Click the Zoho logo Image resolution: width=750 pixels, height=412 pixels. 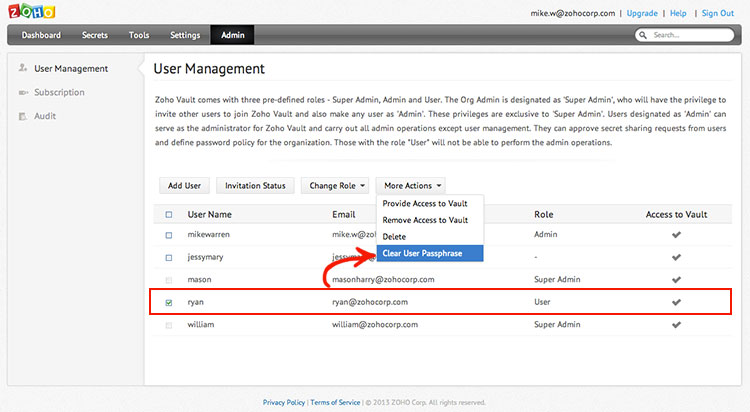click(x=30, y=13)
